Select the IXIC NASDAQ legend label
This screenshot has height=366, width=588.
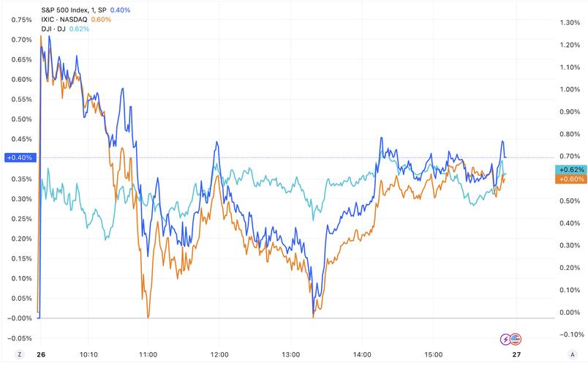64,20
